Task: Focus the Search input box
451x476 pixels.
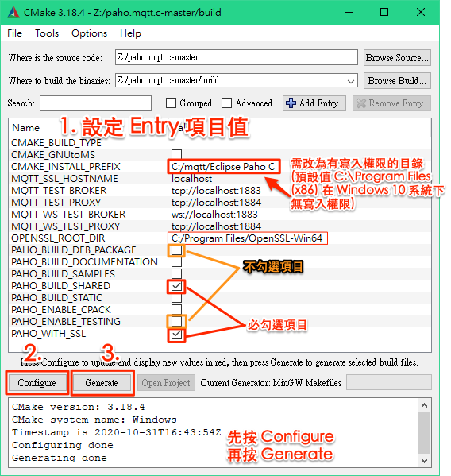Action: (95, 103)
